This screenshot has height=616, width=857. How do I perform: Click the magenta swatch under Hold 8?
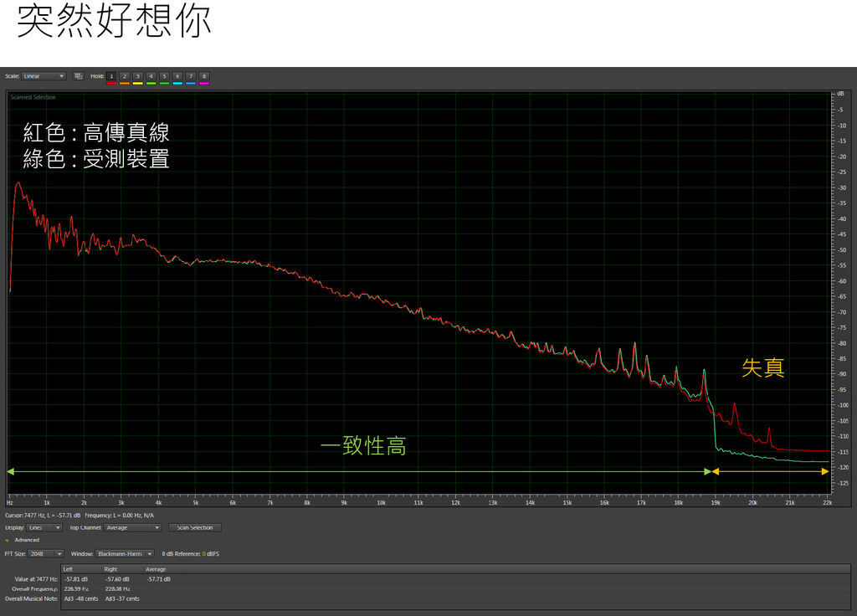pos(204,83)
